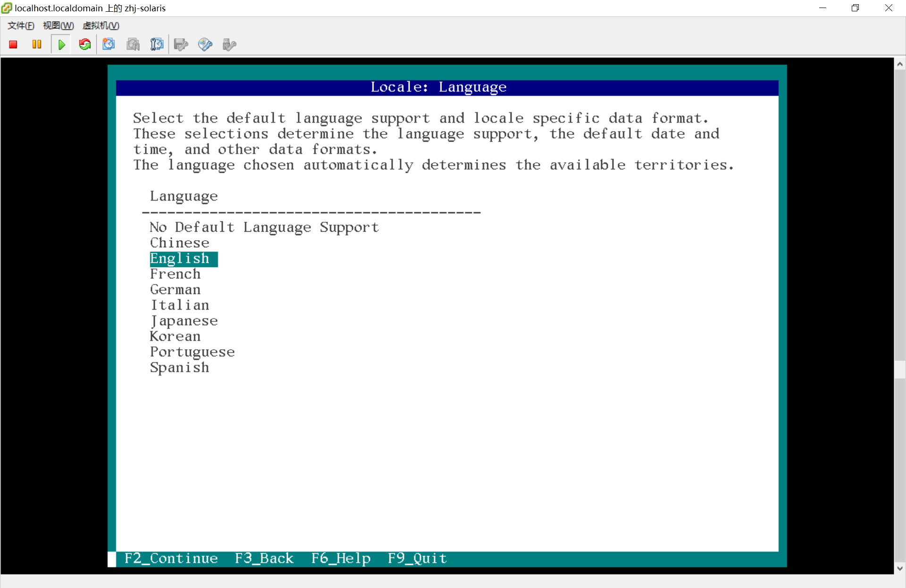Open the Snapshot Manager icon
This screenshot has width=906, height=588.
pos(157,44)
